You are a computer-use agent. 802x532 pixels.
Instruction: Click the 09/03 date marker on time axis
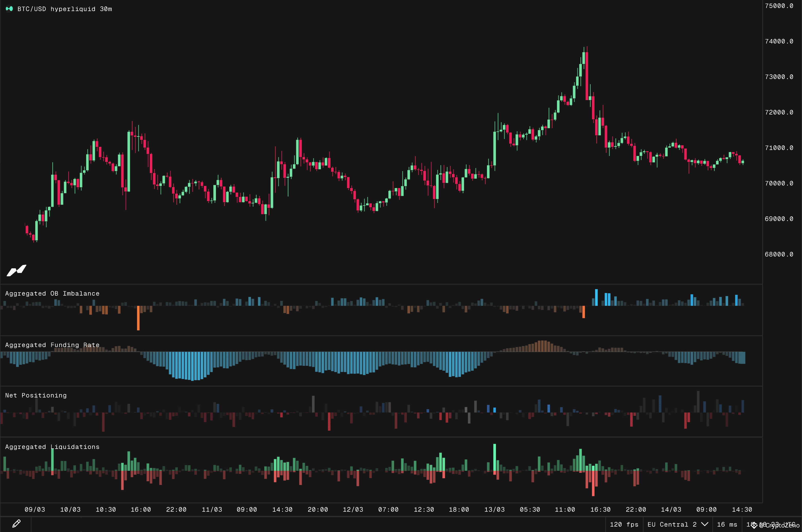click(35, 510)
